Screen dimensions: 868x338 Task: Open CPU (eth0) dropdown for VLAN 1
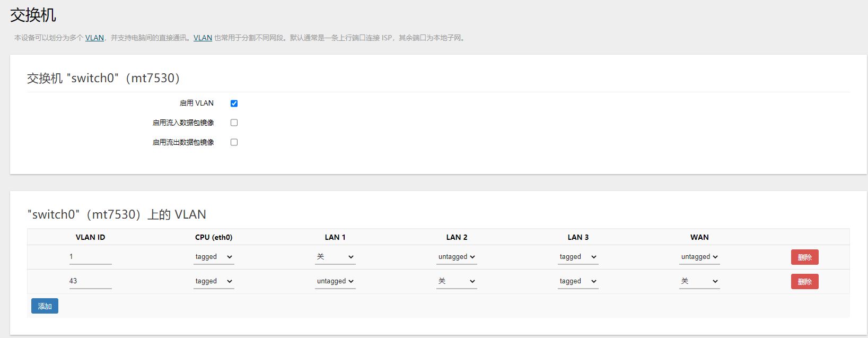[214, 257]
